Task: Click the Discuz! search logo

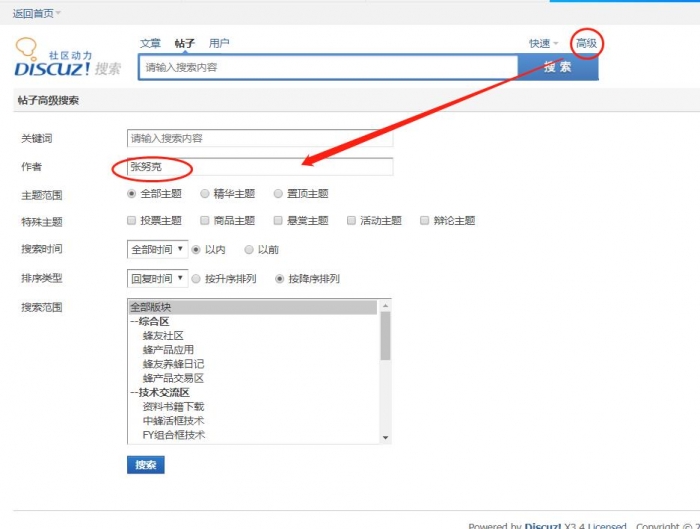Action: pyautogui.click(x=67, y=59)
